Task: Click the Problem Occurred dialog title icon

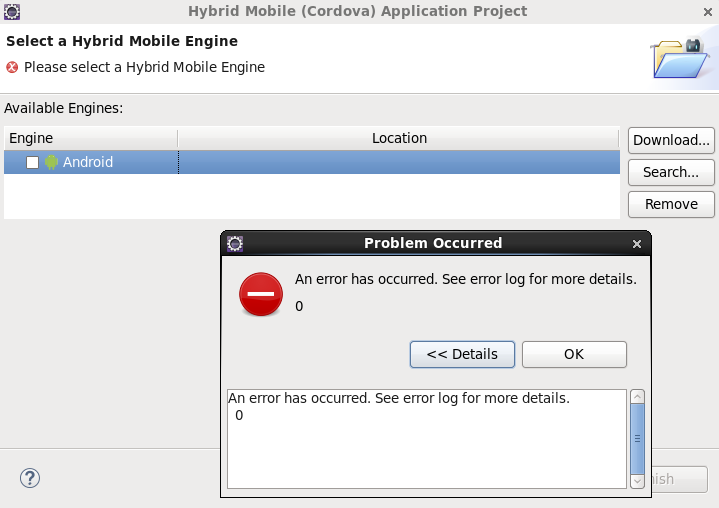Action: point(235,243)
